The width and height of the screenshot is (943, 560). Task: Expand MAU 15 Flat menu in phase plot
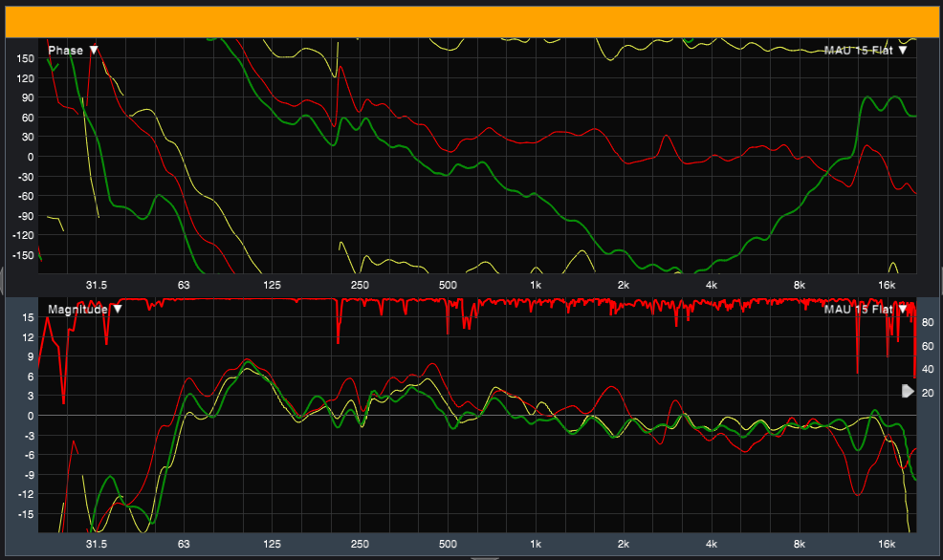902,50
